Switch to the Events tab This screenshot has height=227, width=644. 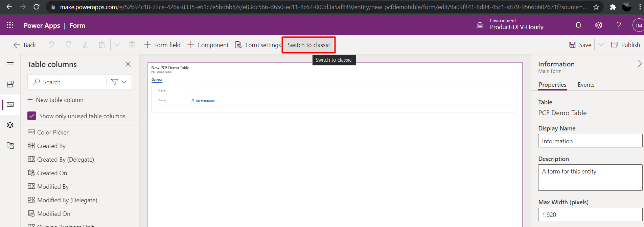pos(586,85)
